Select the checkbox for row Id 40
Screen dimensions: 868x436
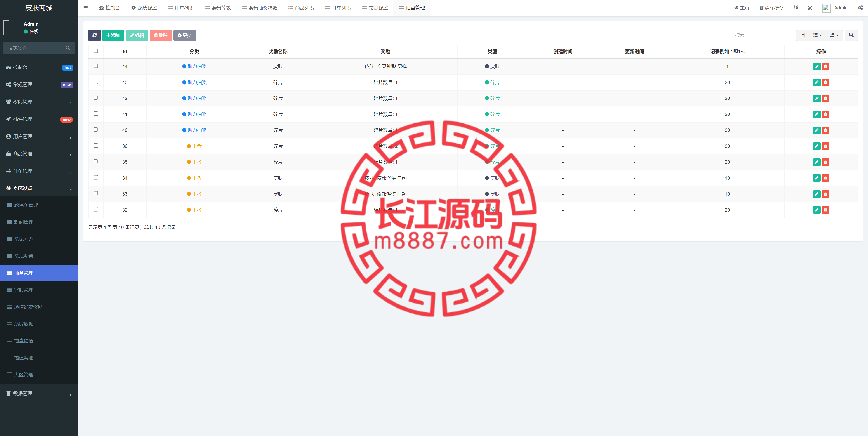pos(96,129)
